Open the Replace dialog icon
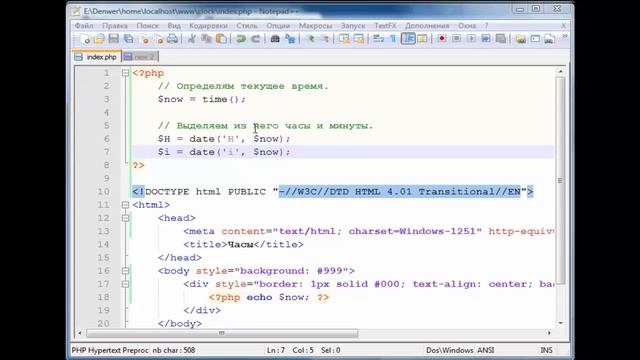This screenshot has width=640, height=360. coord(290,39)
